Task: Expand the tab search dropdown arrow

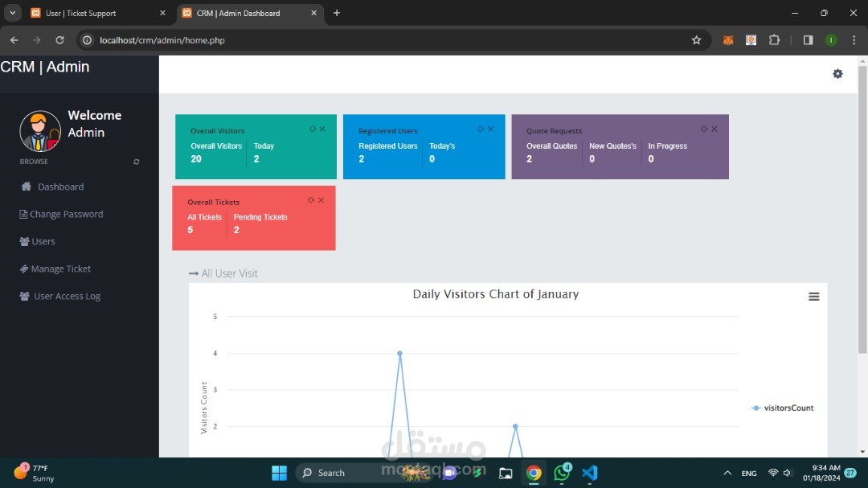Action: [x=12, y=13]
